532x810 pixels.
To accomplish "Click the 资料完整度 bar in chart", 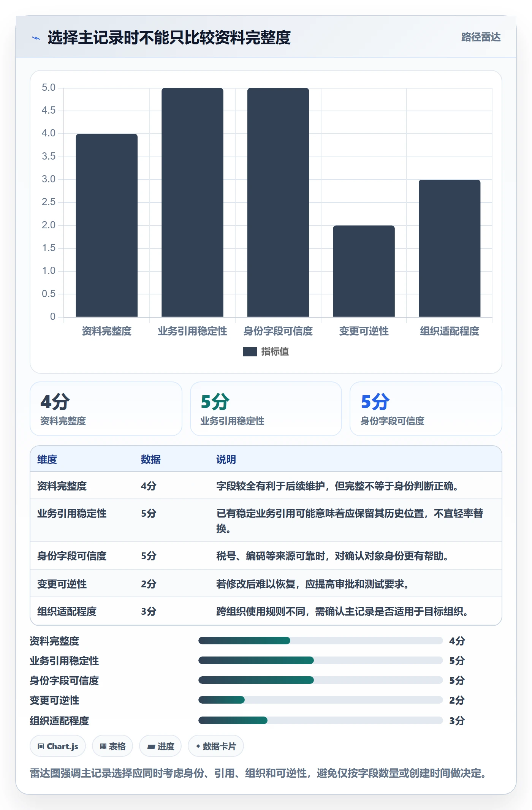I will [106, 225].
